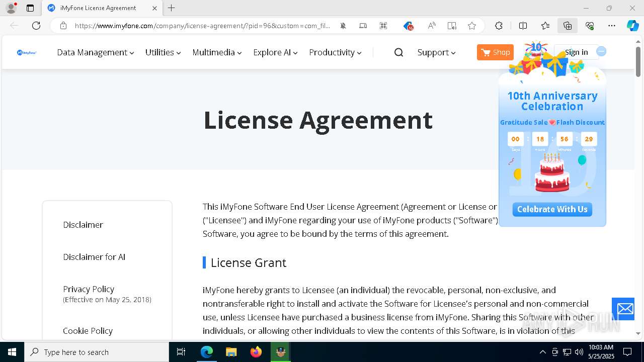Screen dimensions: 644x362
Task: Click the scrollbar down arrow
Action: [x=638, y=333]
